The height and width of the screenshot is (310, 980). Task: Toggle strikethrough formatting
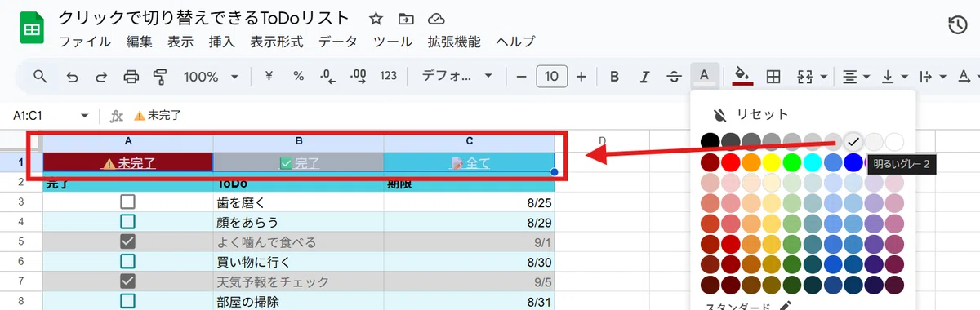click(674, 77)
